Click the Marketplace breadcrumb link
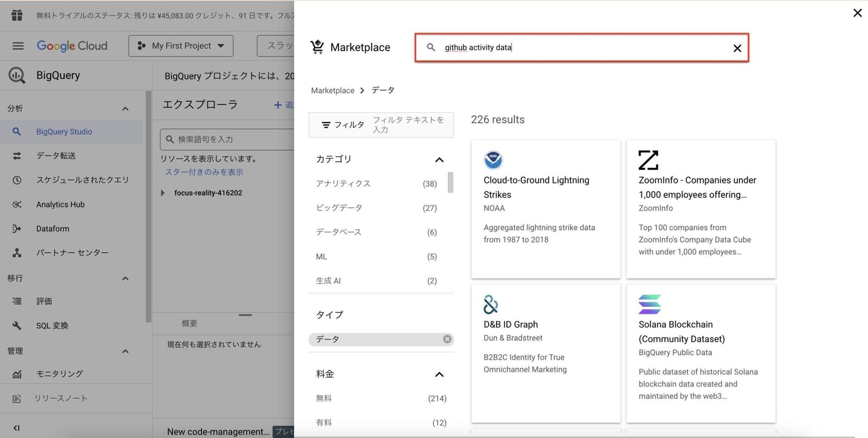Viewport: 868px width, 438px height. [x=332, y=90]
